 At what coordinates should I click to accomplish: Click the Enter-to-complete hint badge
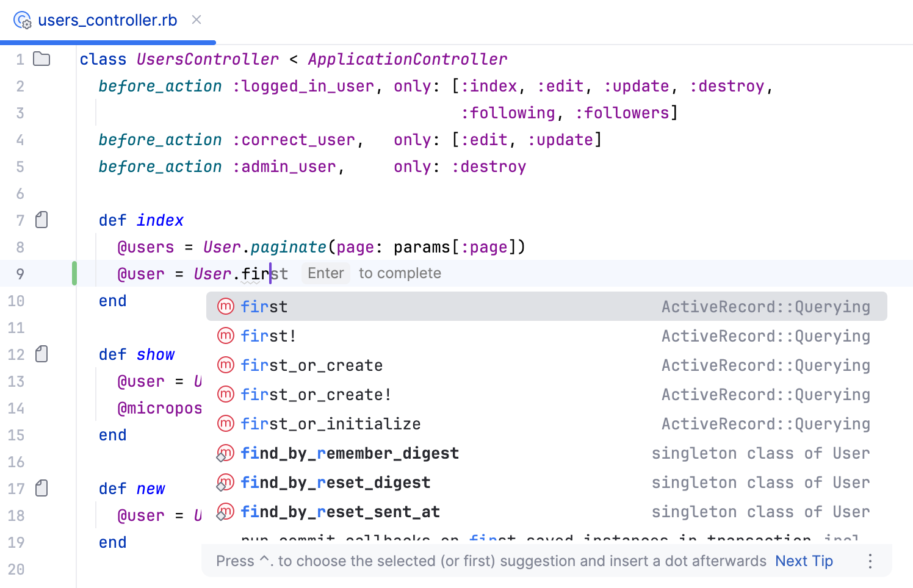[325, 273]
